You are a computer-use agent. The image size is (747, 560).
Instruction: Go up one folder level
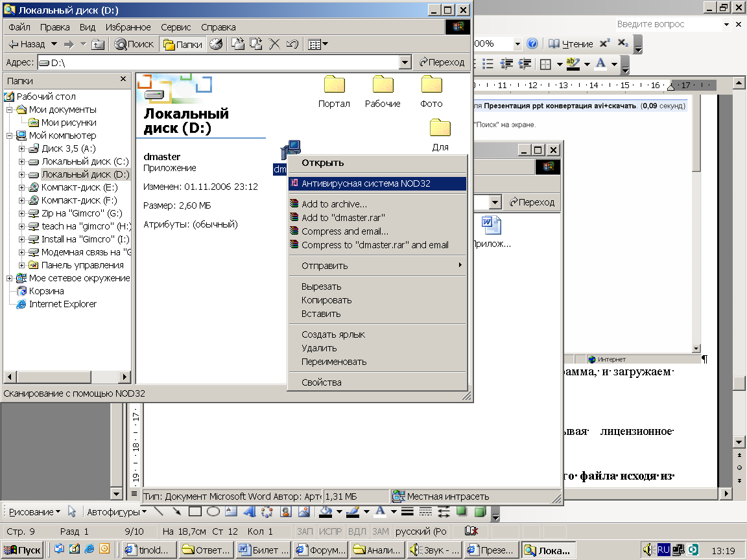98,44
